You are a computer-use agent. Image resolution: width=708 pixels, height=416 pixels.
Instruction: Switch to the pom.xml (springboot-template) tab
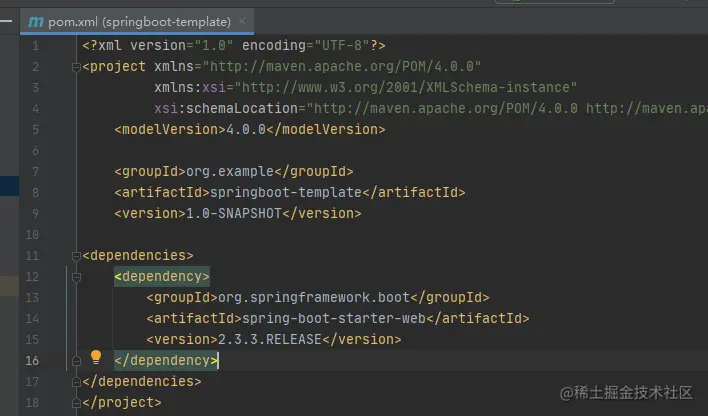coord(137,22)
